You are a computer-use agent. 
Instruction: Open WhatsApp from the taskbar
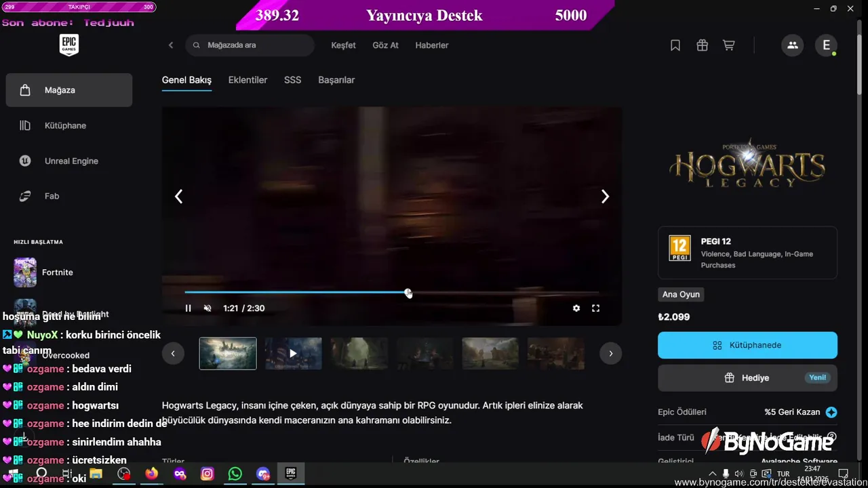click(235, 474)
